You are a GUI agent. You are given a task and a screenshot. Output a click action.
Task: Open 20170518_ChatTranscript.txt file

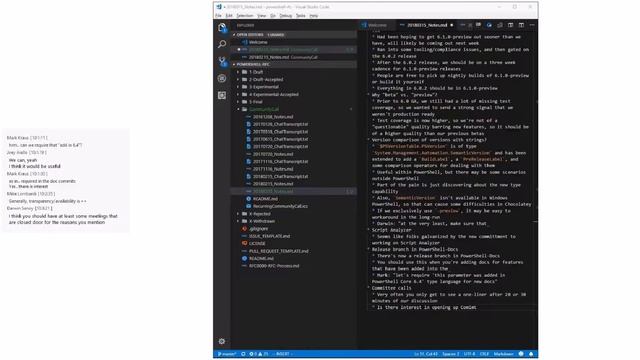tap(294, 132)
